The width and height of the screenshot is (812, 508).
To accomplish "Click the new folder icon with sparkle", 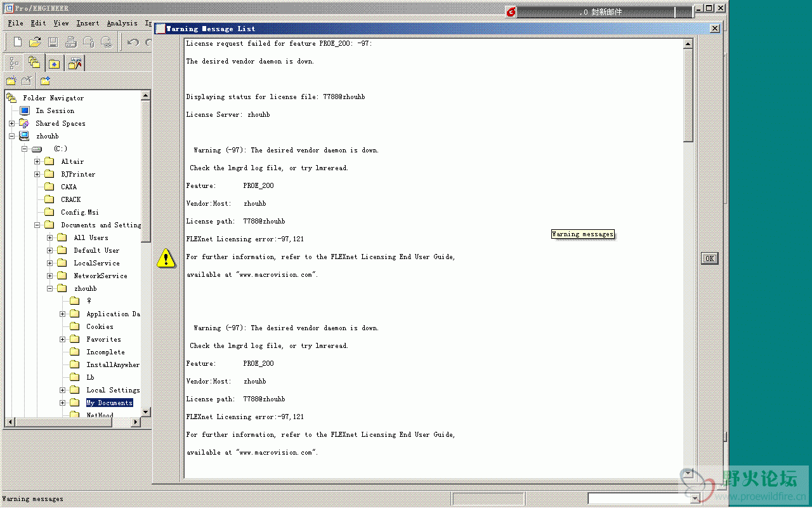I will [11, 81].
